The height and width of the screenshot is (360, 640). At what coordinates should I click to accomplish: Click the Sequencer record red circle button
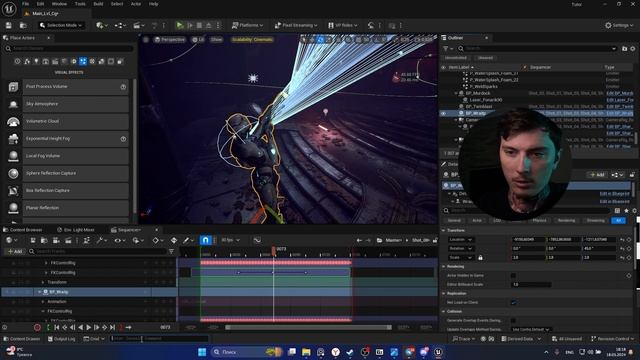(37, 327)
